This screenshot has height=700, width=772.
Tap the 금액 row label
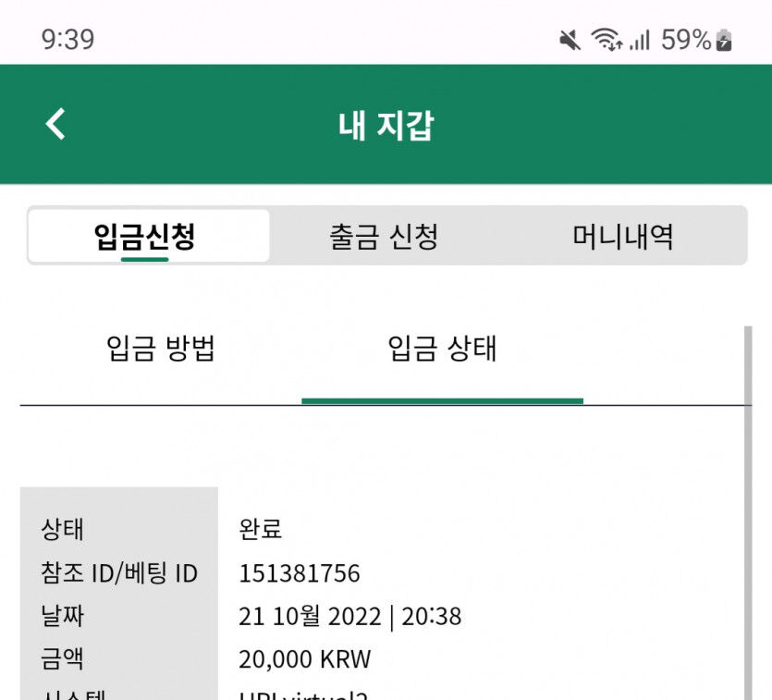click(x=63, y=658)
